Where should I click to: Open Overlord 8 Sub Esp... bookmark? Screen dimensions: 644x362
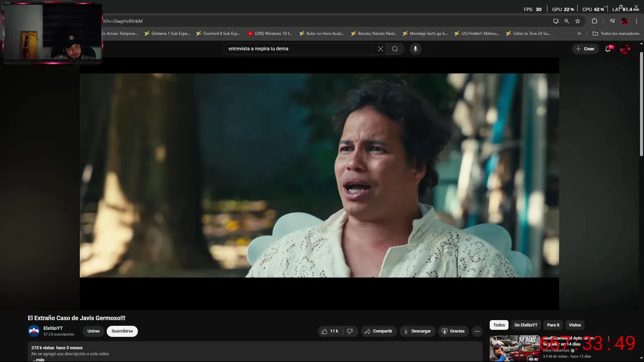218,34
